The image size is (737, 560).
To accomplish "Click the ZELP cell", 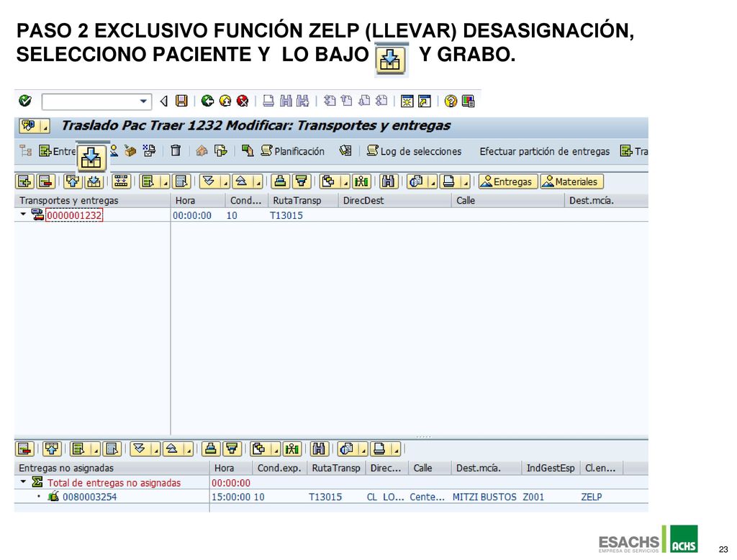I will (x=592, y=497).
